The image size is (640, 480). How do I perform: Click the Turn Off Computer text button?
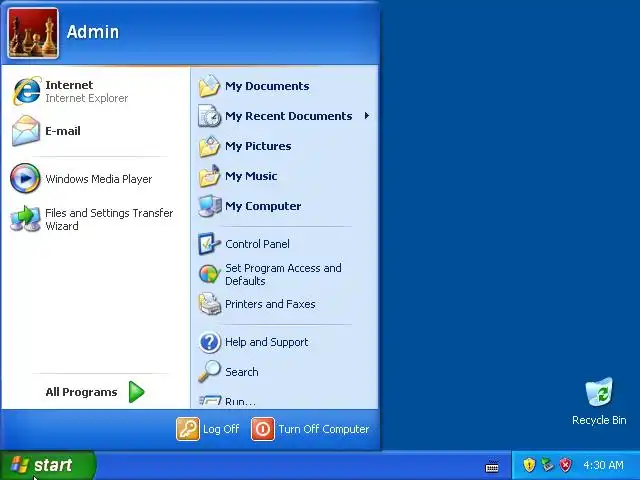324,429
